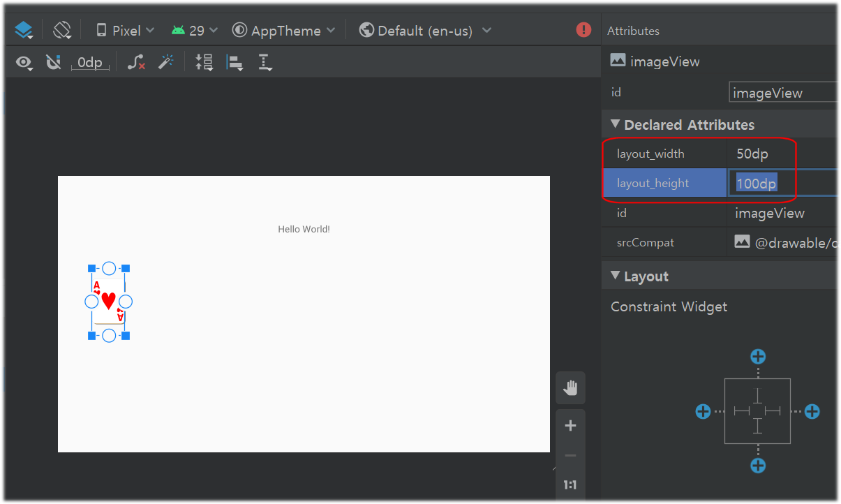Click the right constraint circle of imageView
This screenshot has width=841, height=504.
click(126, 302)
